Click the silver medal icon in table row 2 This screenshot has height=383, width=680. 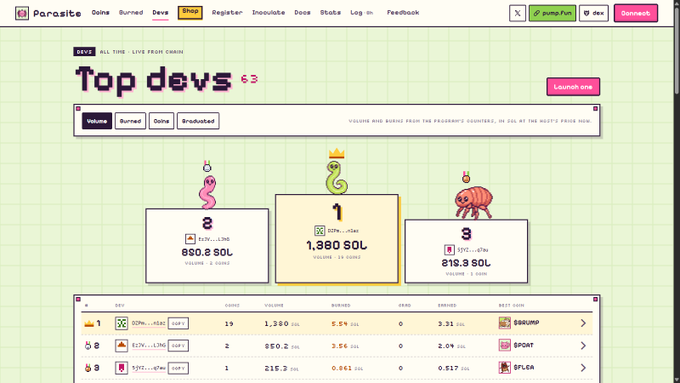coord(88,346)
